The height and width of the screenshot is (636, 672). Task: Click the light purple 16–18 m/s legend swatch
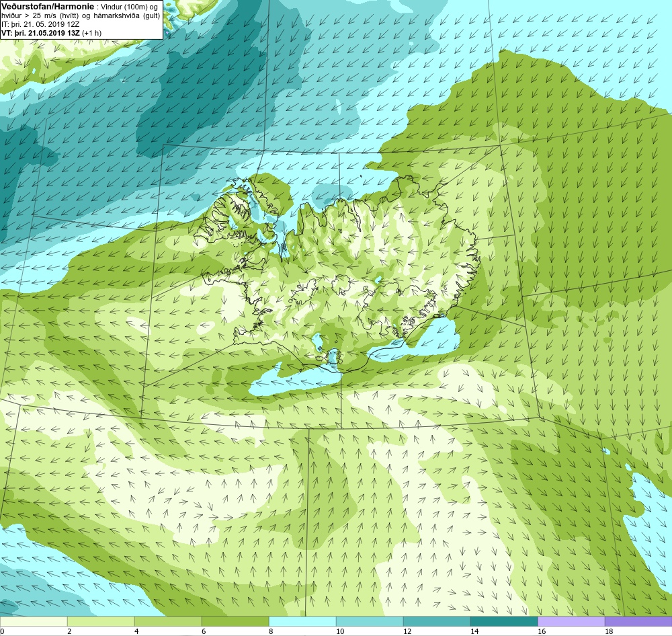click(571, 621)
